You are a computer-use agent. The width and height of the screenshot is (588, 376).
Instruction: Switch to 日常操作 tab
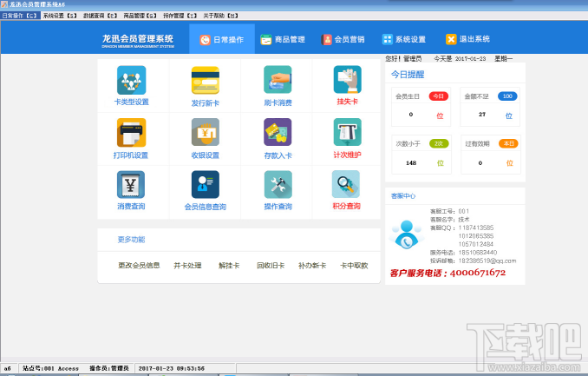click(x=222, y=39)
